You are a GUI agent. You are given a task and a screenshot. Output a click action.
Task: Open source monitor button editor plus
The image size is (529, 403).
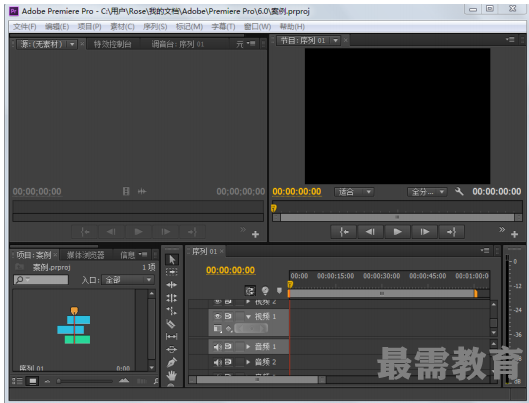click(255, 234)
